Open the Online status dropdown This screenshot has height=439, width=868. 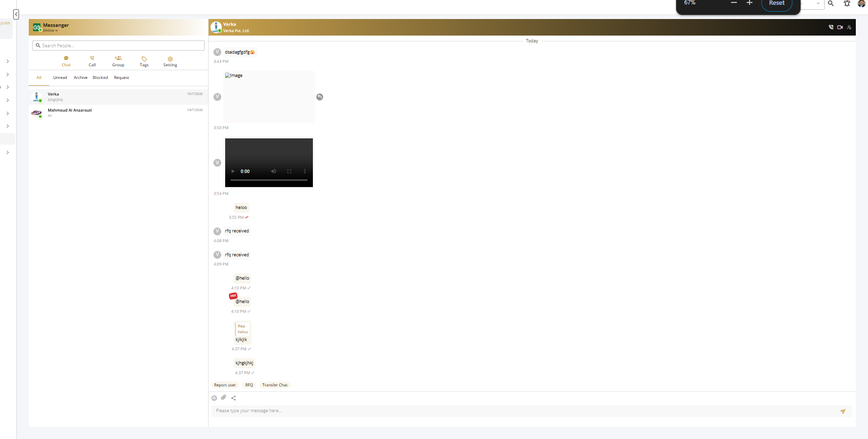pyautogui.click(x=50, y=31)
